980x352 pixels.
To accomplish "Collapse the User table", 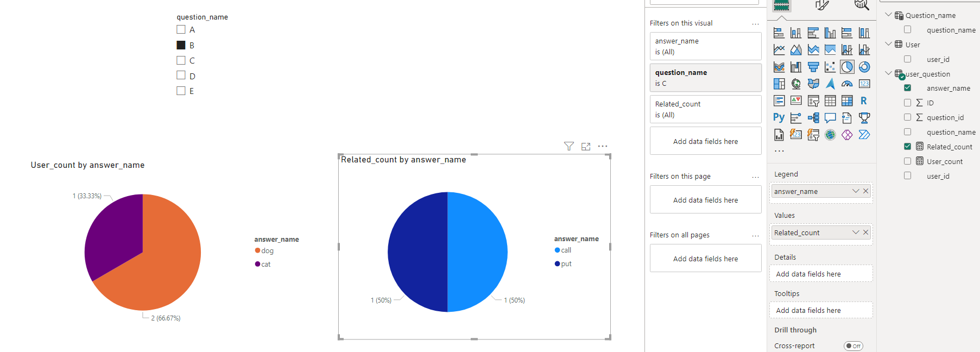I will click(888, 44).
